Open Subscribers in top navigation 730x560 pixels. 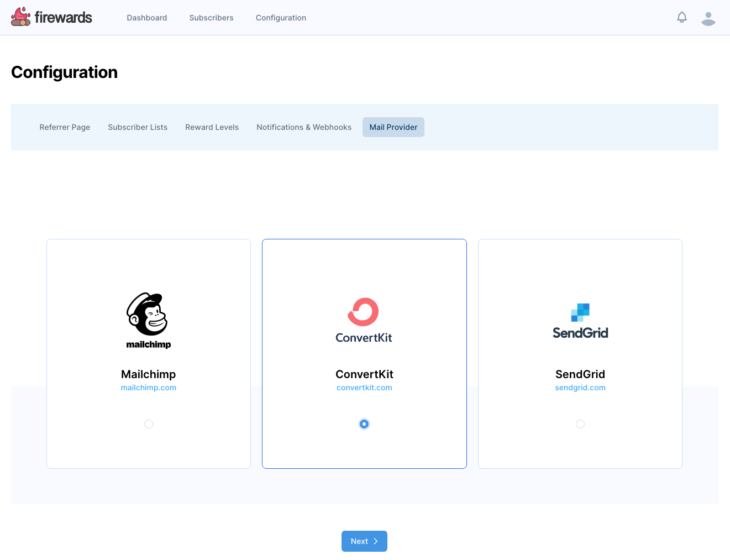pos(211,18)
